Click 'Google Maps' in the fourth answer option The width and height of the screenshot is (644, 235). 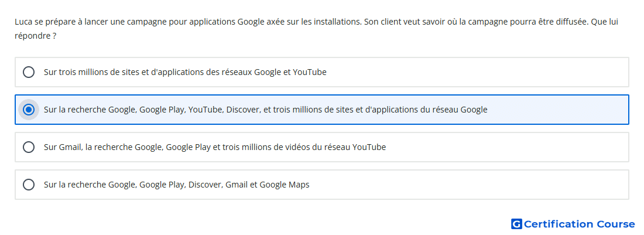point(284,185)
